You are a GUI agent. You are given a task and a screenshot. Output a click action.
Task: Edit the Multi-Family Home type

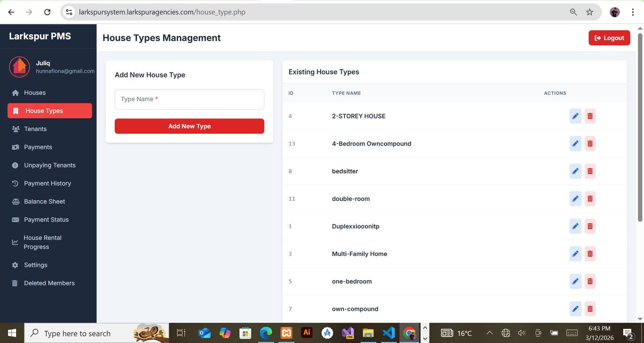click(x=575, y=254)
